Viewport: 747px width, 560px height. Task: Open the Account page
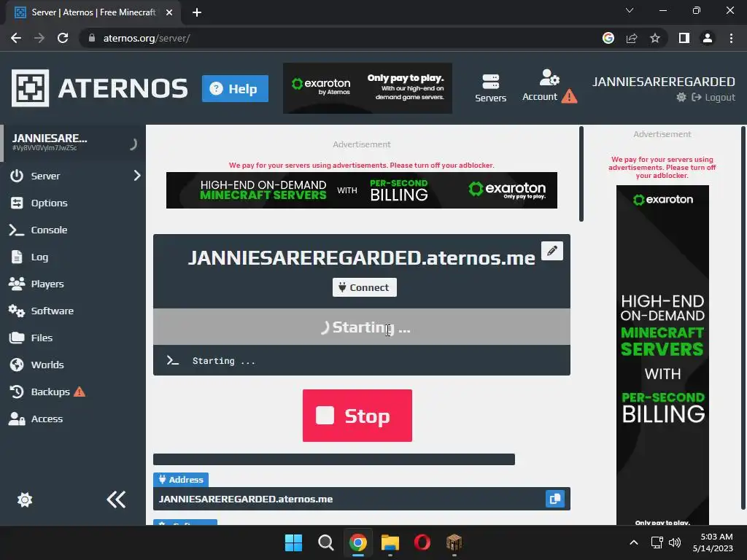point(540,86)
